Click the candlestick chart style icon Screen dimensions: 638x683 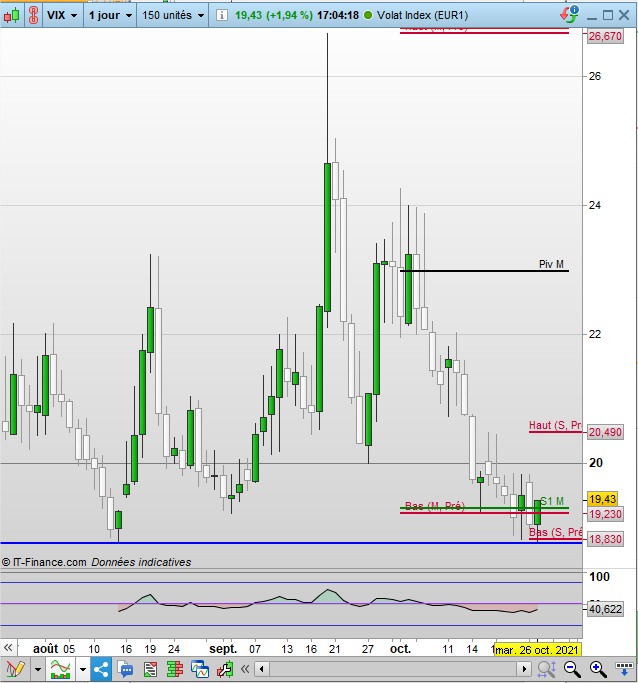11,16
